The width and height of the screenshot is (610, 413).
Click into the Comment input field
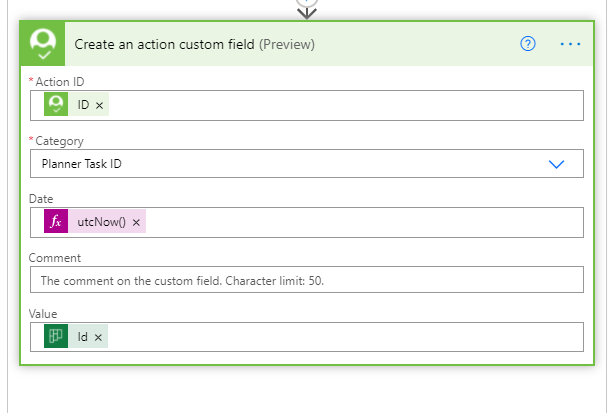[x=307, y=280]
